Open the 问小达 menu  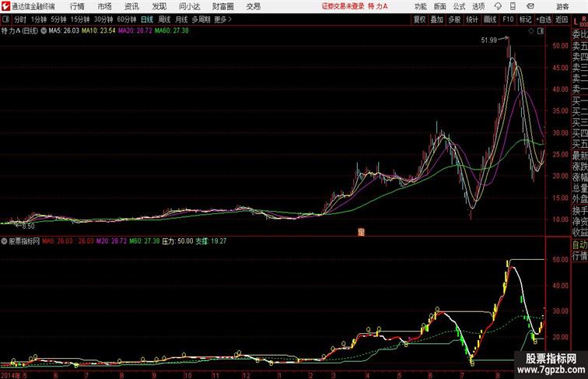[190, 6]
